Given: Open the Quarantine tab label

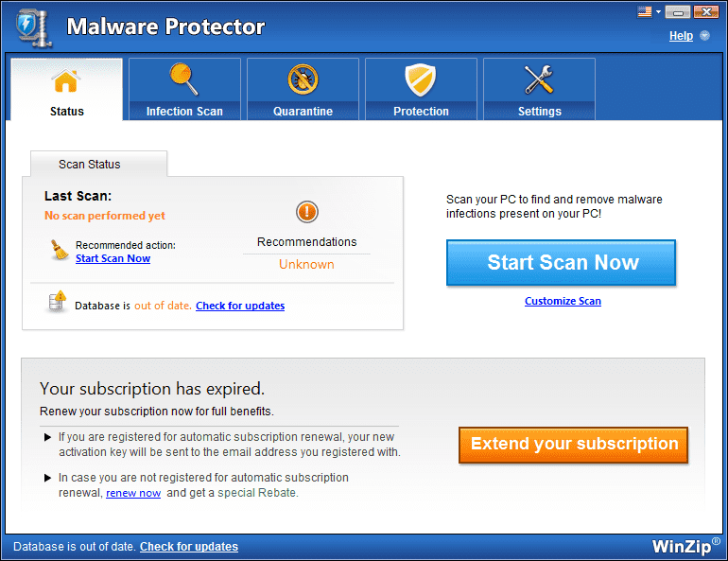Looking at the screenshot, I should 303,112.
